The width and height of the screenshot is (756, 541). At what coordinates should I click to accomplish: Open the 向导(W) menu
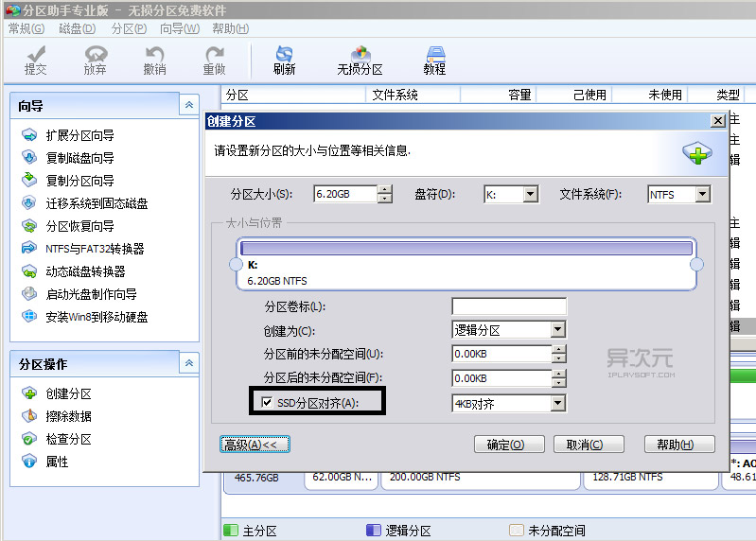(x=180, y=29)
